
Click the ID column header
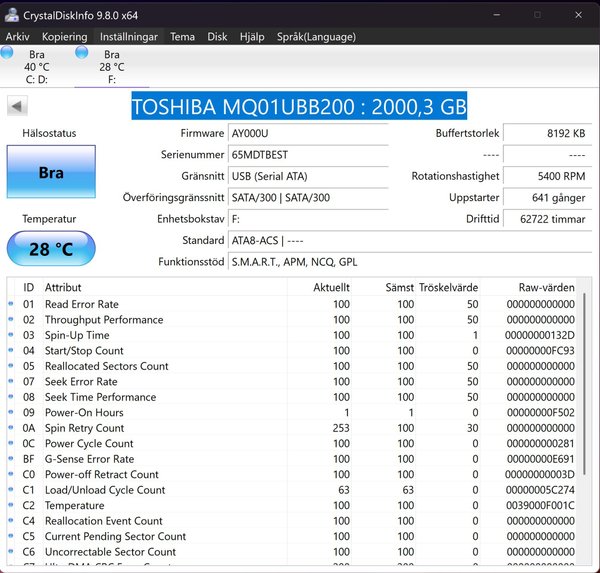[29, 287]
